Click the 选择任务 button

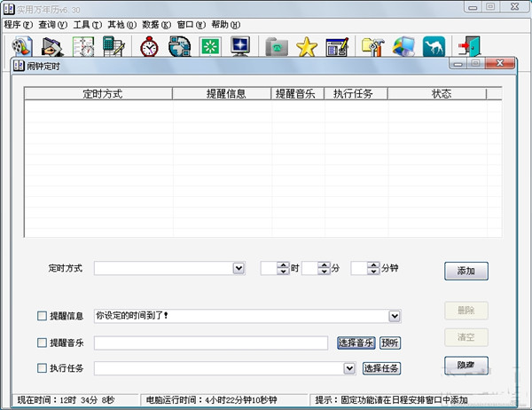381,368
